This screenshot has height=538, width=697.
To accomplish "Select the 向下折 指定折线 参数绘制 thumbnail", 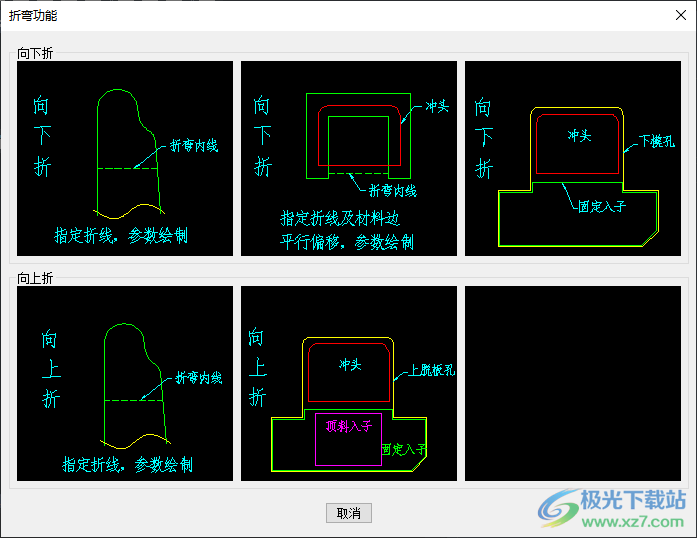I will (125, 158).
